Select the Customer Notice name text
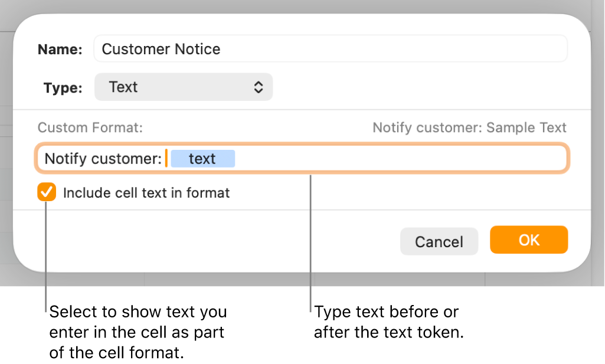Image resolution: width=605 pixels, height=364 pixels. [x=161, y=49]
